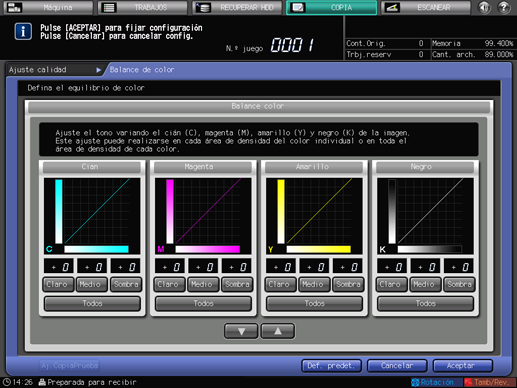The image size is (517, 388).
Task: Click the Magenta Medio value field
Action: pyautogui.click(x=203, y=266)
